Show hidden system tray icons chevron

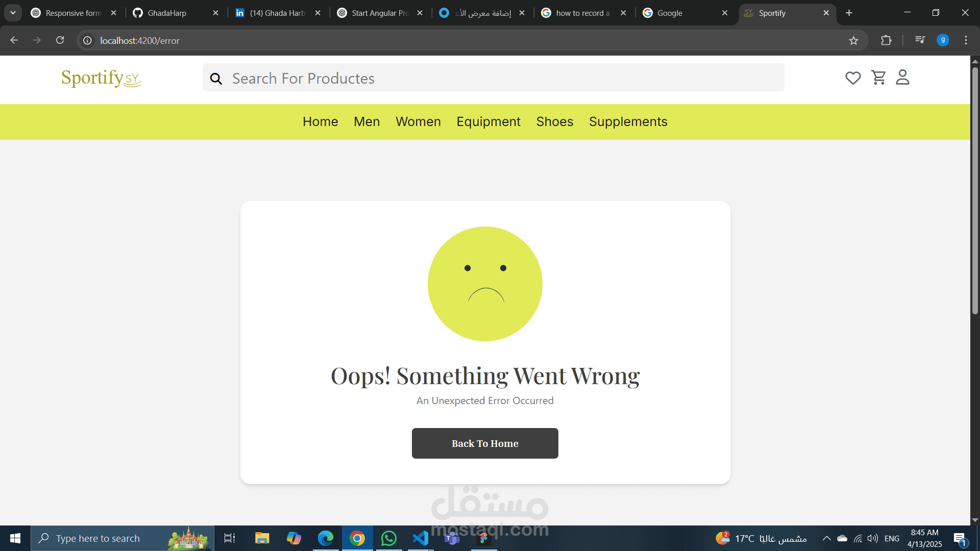(x=826, y=538)
